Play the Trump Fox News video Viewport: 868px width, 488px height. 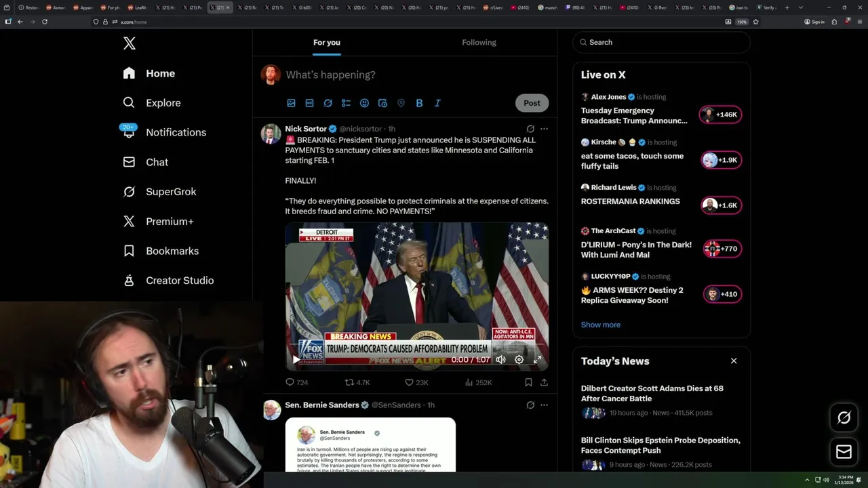click(296, 360)
